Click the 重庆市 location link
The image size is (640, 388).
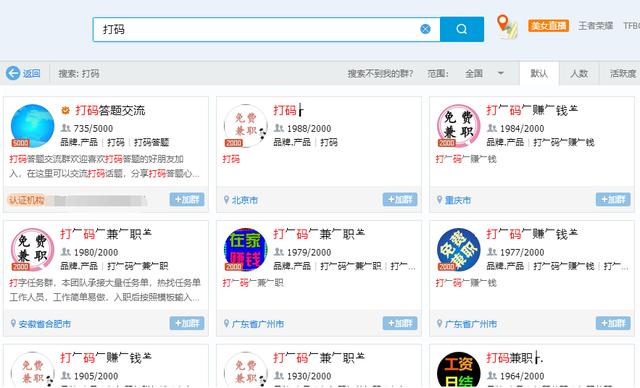458,200
